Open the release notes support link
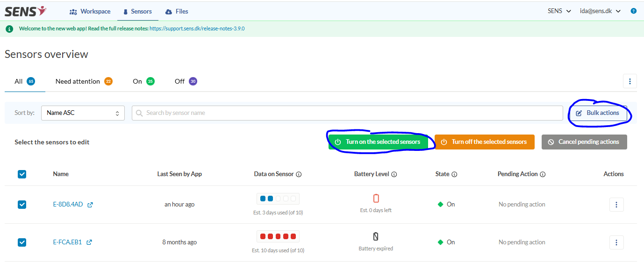 197,28
